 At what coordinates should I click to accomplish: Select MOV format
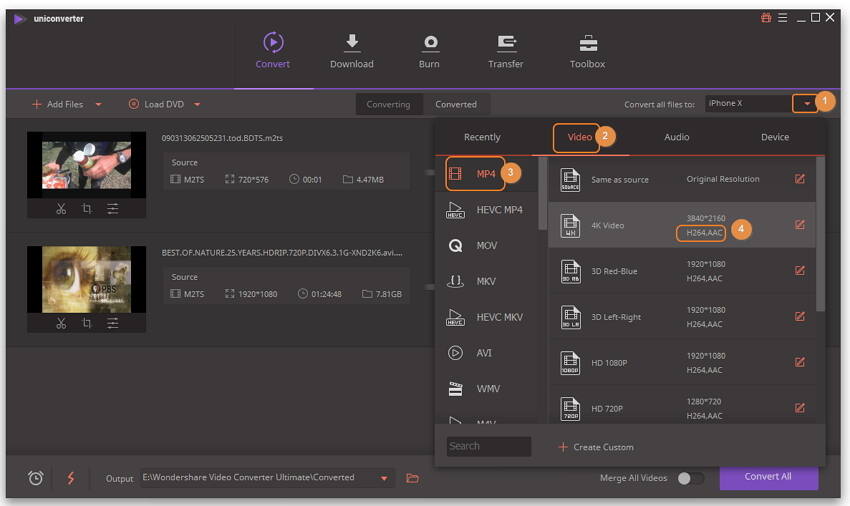pos(485,246)
